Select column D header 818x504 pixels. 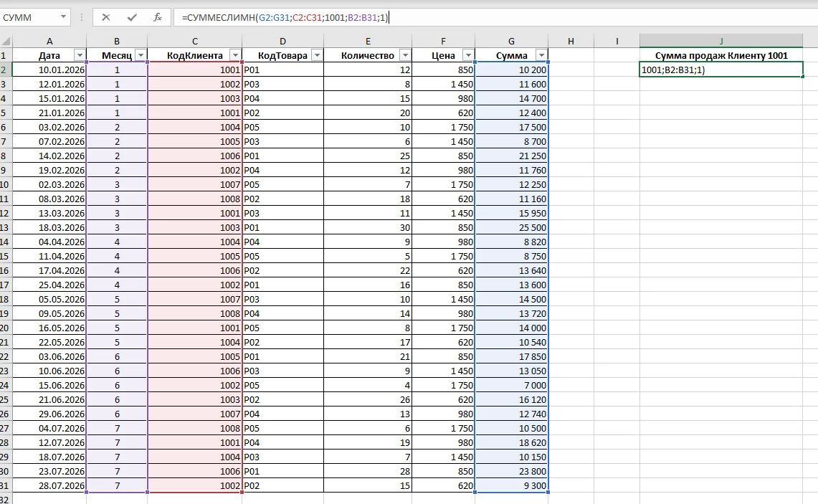coord(282,41)
